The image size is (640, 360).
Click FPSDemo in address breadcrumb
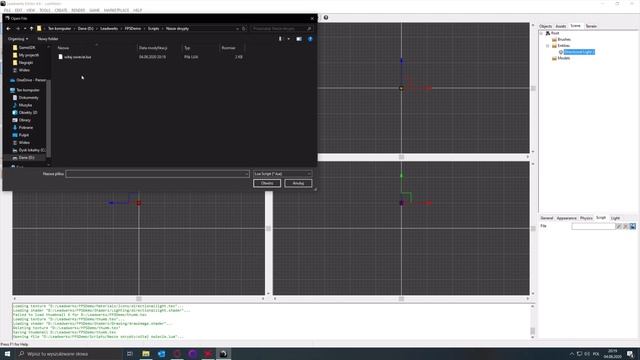(133, 29)
